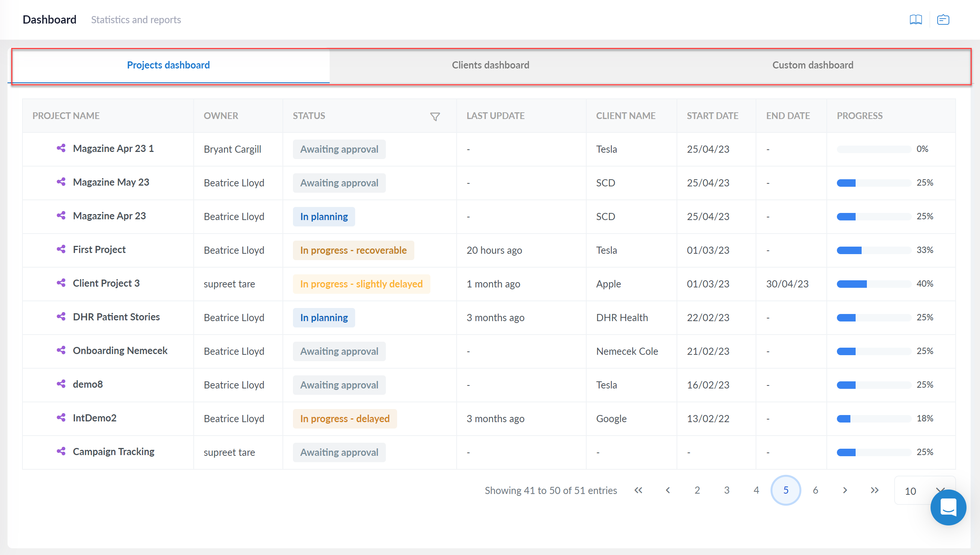Switch to the Custom dashboard tab
The height and width of the screenshot is (555, 980).
[813, 65]
